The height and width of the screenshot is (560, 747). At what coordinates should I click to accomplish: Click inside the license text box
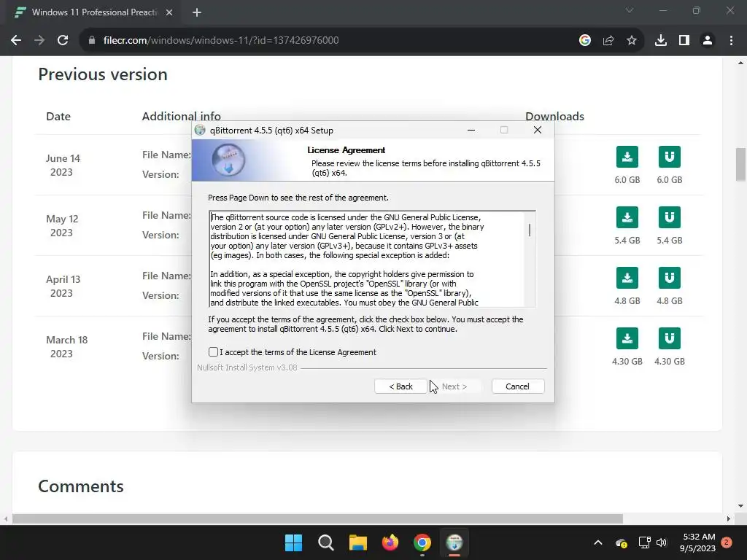367,260
